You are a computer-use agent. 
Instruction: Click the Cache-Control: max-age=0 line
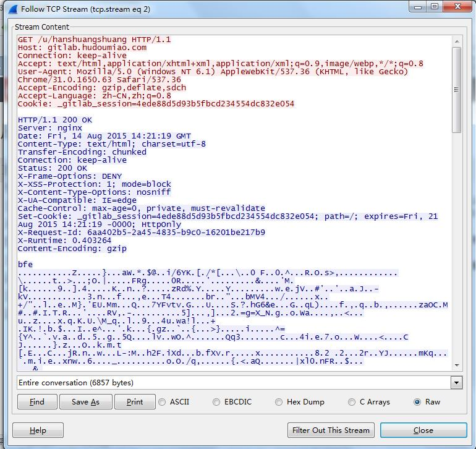[141, 208]
